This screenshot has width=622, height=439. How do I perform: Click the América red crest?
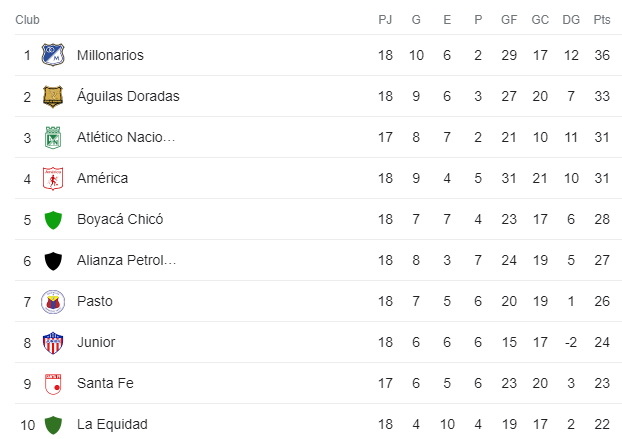(53, 178)
